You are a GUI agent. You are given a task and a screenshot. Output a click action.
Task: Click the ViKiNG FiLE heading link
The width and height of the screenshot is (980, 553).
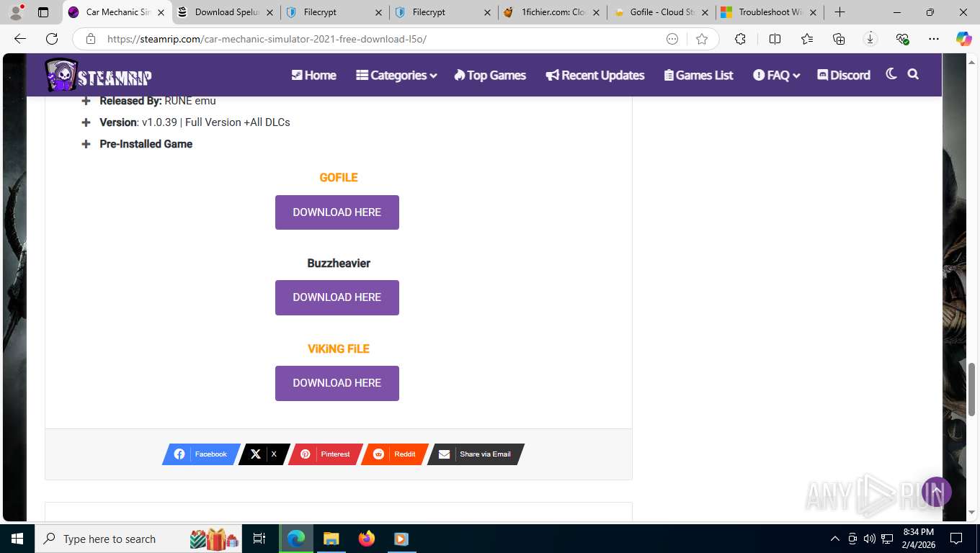(339, 349)
